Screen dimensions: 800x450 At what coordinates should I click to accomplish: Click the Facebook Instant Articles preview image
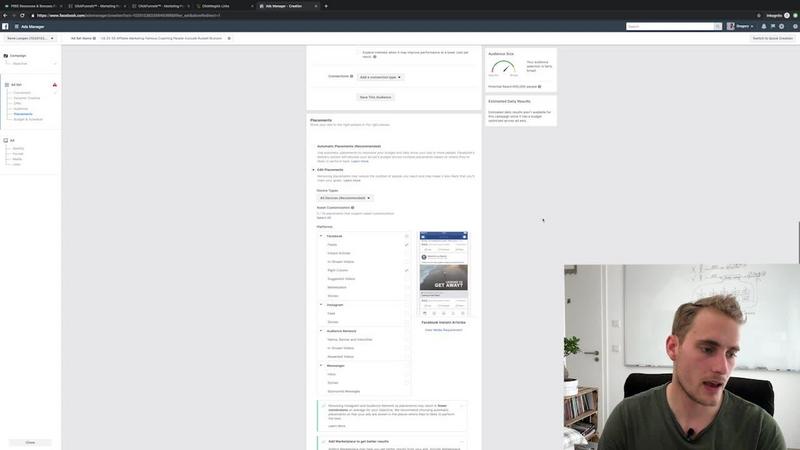coord(443,274)
